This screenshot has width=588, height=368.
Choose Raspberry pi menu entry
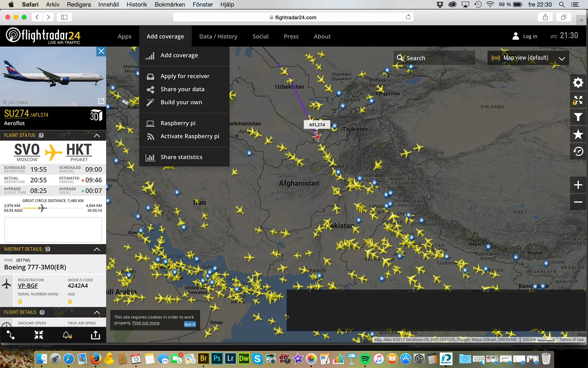click(x=184, y=123)
